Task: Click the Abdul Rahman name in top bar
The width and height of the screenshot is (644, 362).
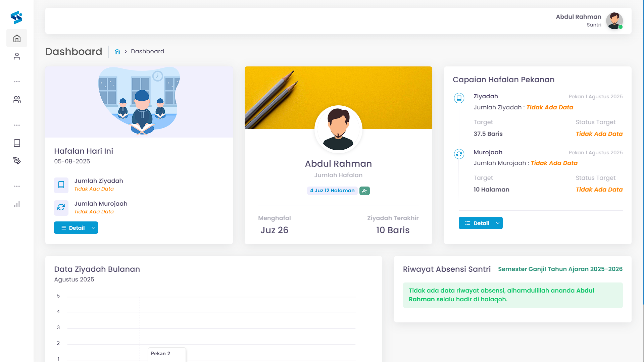Action: click(578, 16)
